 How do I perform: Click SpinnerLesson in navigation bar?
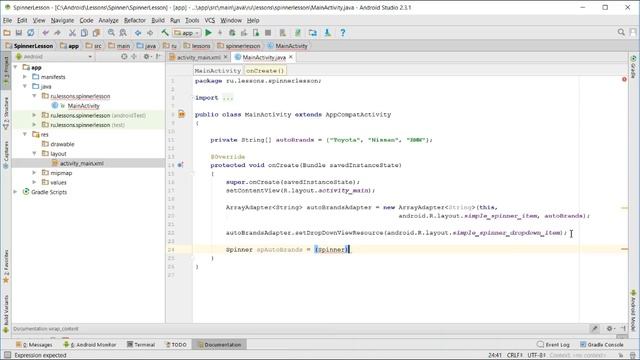pyautogui.click(x=29, y=46)
